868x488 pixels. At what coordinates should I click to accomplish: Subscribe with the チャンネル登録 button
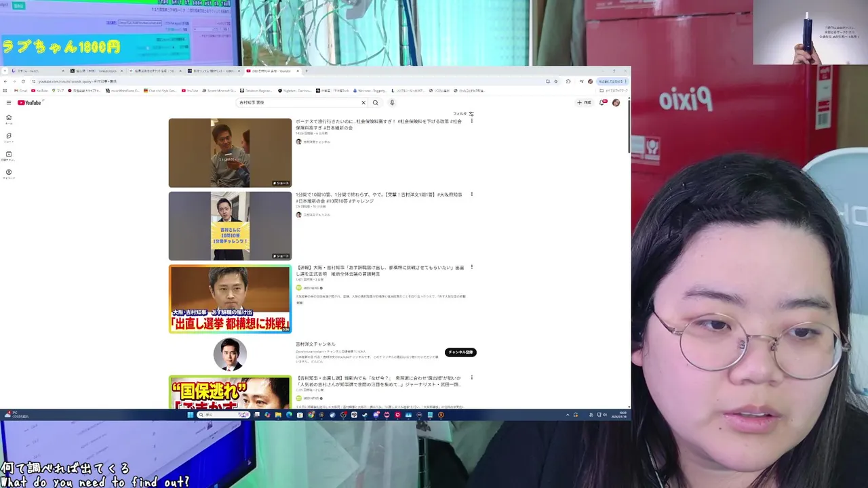pos(460,352)
